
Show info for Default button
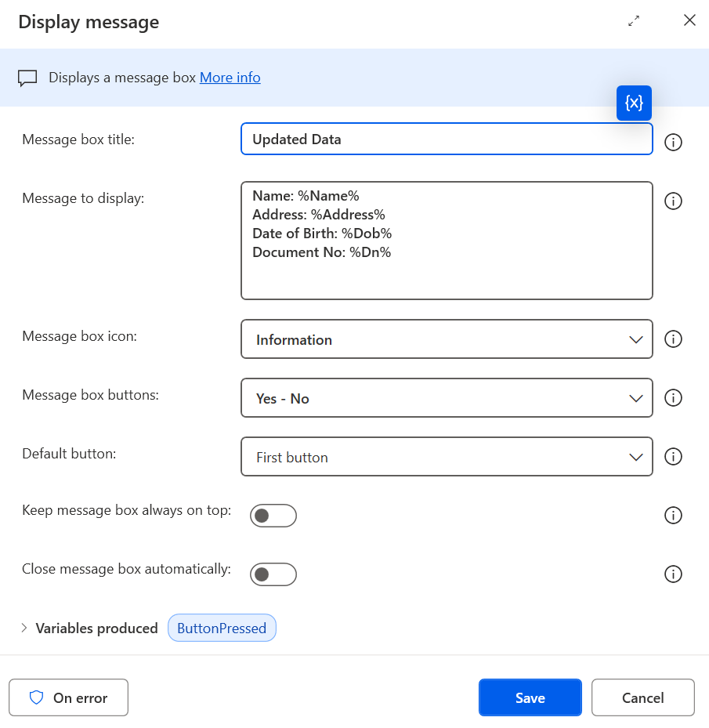[x=673, y=456]
